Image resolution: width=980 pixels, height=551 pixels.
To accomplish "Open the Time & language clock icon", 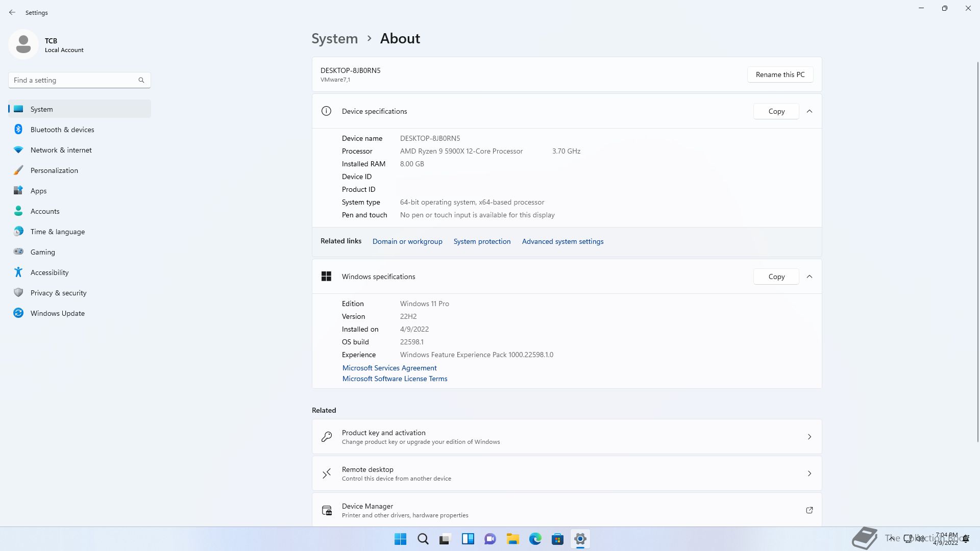I will point(18,231).
